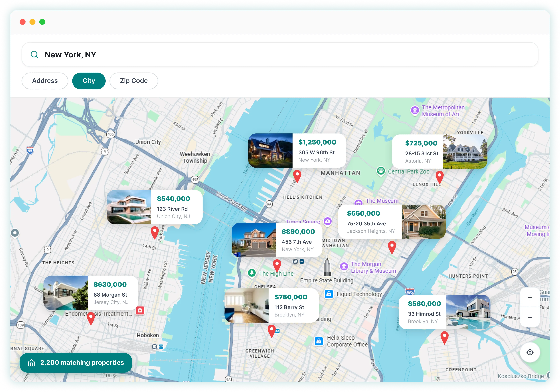This screenshot has height=392, width=560.
Task: Click The High Line park icon
Action: tap(252, 273)
